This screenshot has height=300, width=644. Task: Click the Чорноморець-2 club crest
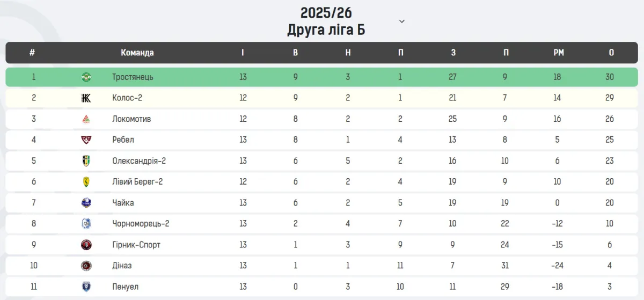[86, 224]
